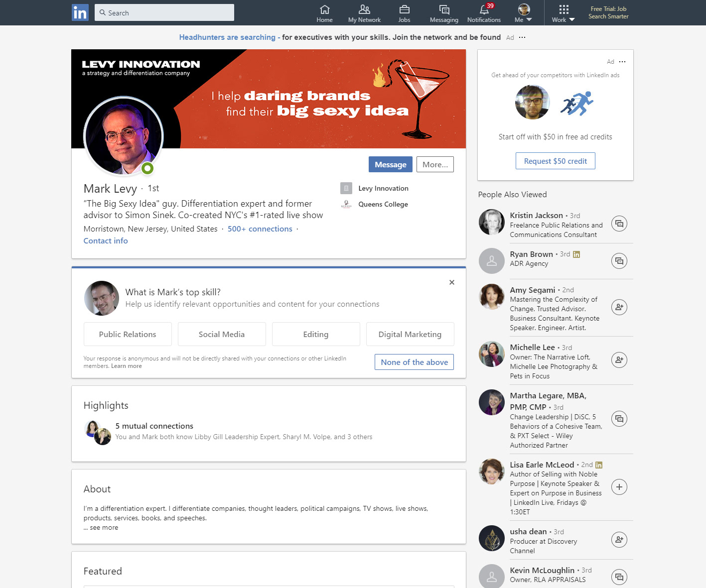Message icon beside Martha Legare
This screenshot has height=588, width=706.
(619, 419)
